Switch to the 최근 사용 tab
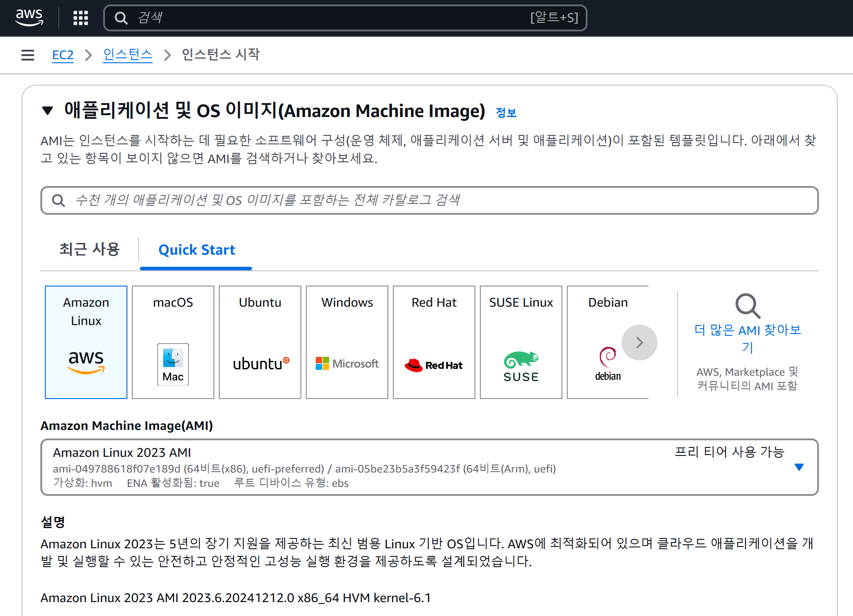Viewport: 853px width, 616px height. 90,249
